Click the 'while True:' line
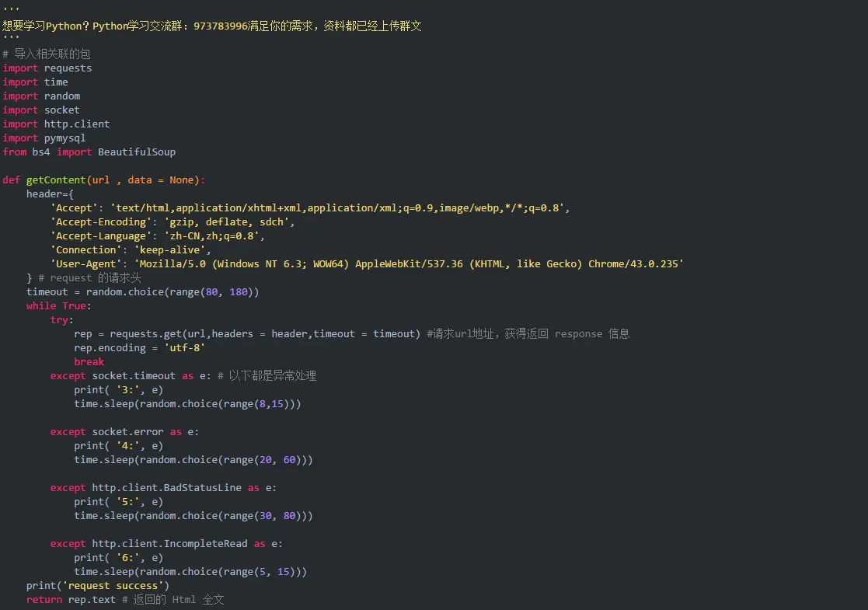 59,305
